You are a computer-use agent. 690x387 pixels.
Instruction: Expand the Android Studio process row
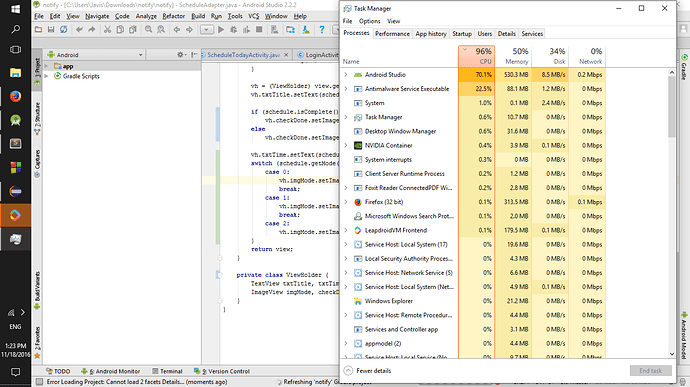pyautogui.click(x=346, y=75)
